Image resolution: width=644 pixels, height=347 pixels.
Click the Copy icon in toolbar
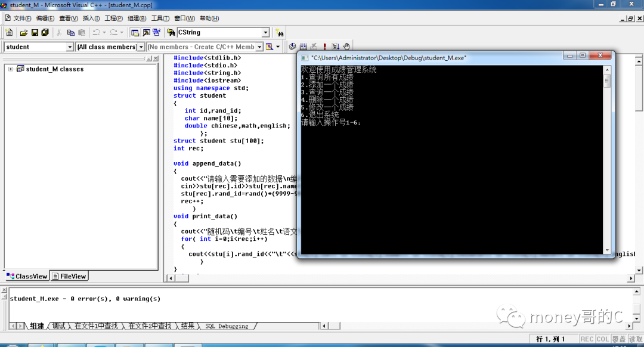(70, 32)
